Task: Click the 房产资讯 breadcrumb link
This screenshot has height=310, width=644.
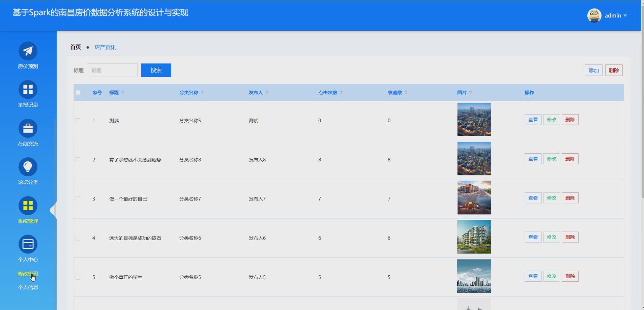Action: pos(105,47)
